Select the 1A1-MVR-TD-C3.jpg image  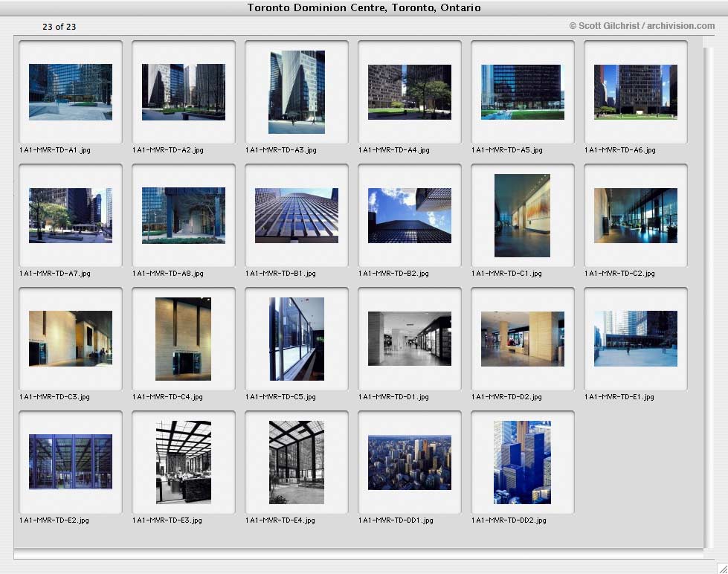pos(71,338)
